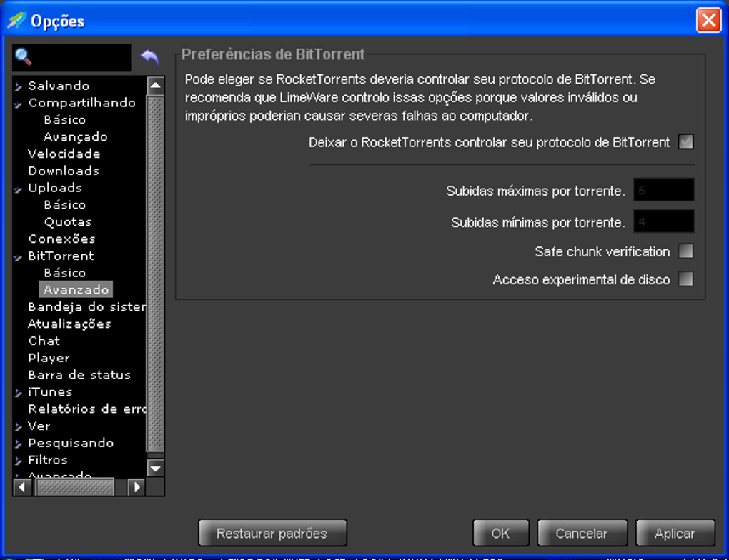Enable Acceso experimental de disco checkbox
Image resolution: width=729 pixels, height=560 pixels.
click(686, 279)
